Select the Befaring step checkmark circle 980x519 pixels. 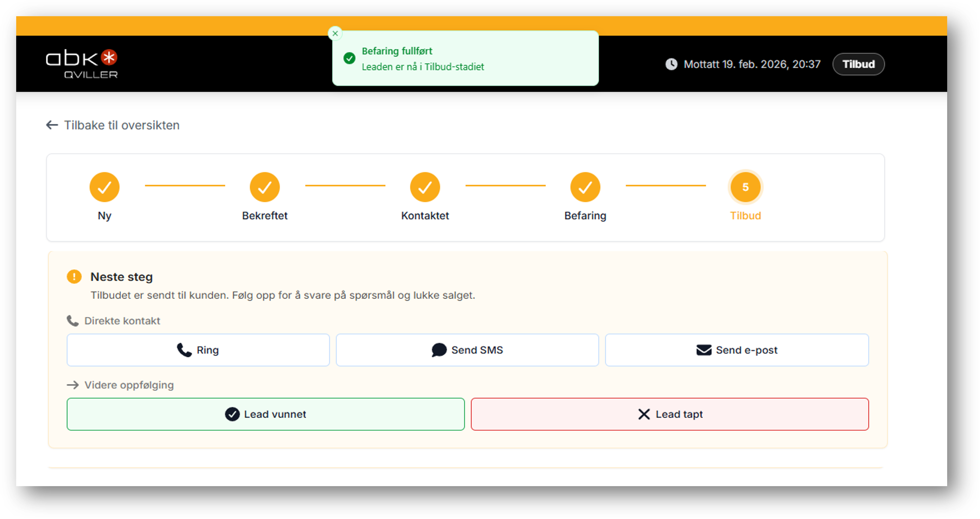[585, 187]
